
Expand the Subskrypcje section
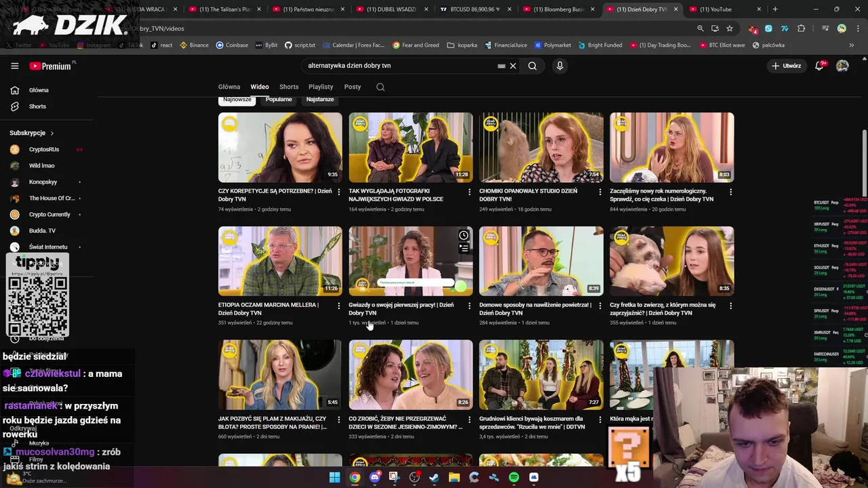coord(31,133)
